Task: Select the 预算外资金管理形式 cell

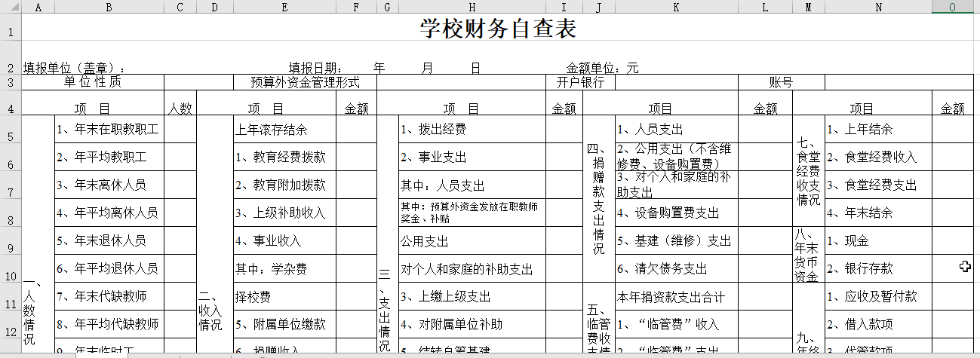Action: [304, 81]
